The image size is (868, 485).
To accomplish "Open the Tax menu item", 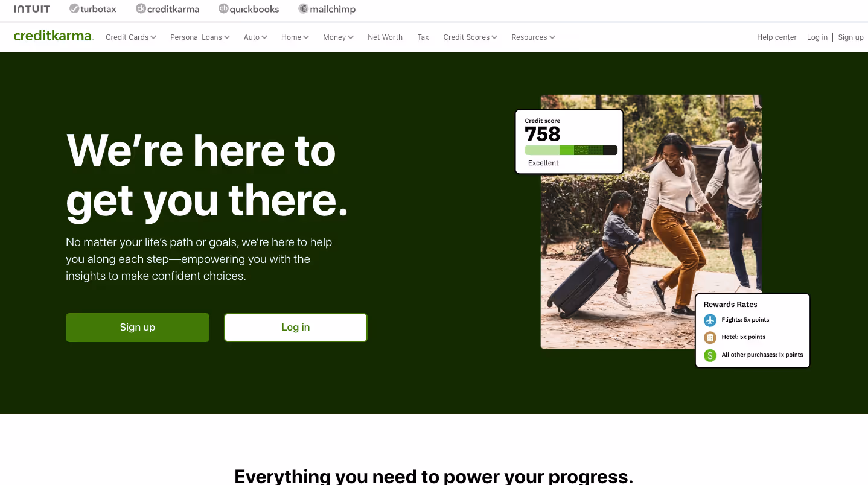I will tap(423, 37).
